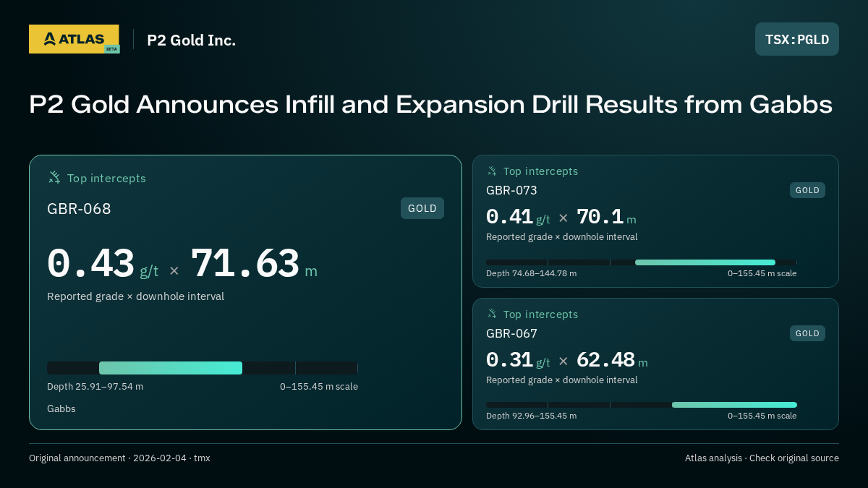Image resolution: width=868 pixels, height=488 pixels.
Task: Click the Original announcement 2026-02-04 footer
Action: point(119,458)
